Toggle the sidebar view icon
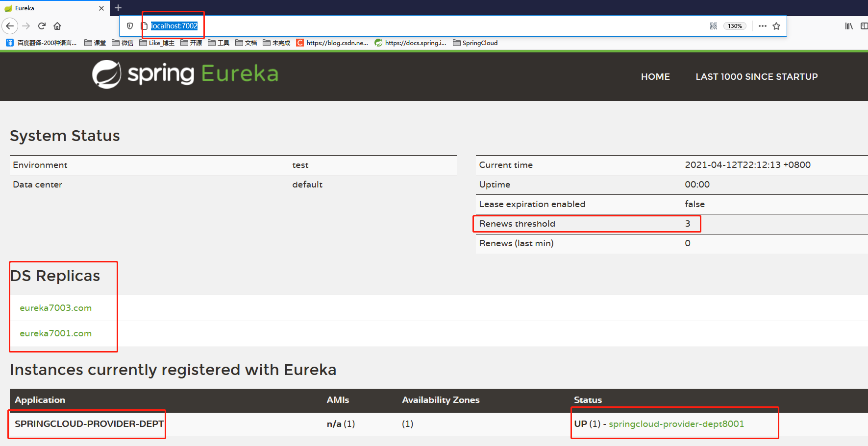 pyautogui.click(x=864, y=26)
